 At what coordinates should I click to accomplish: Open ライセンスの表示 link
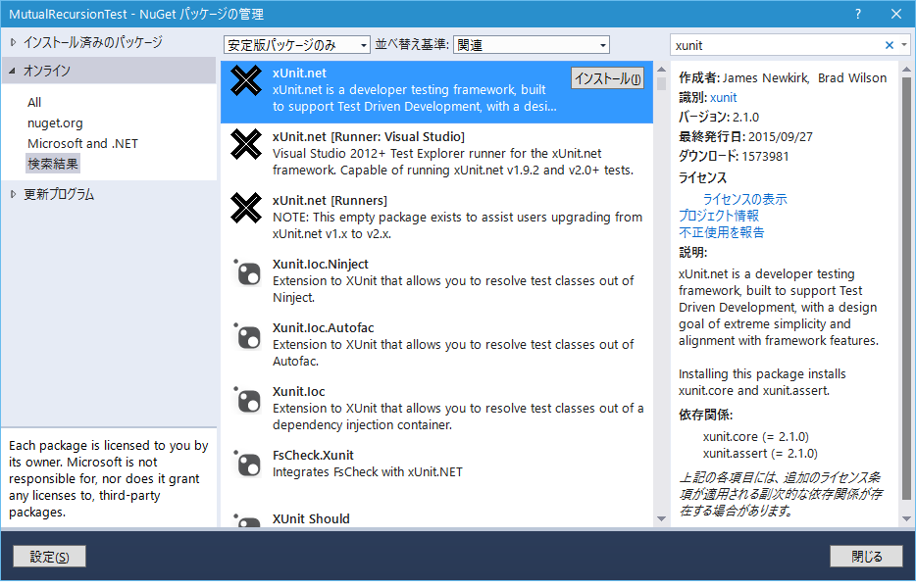(744, 199)
